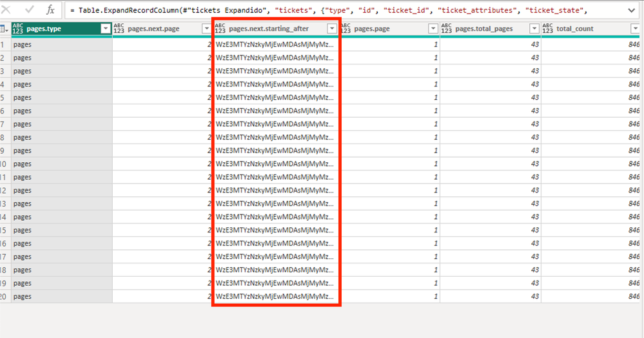Change data type icon of pages.page column
Image resolution: width=644 pixels, height=338 pixels.
pos(346,29)
